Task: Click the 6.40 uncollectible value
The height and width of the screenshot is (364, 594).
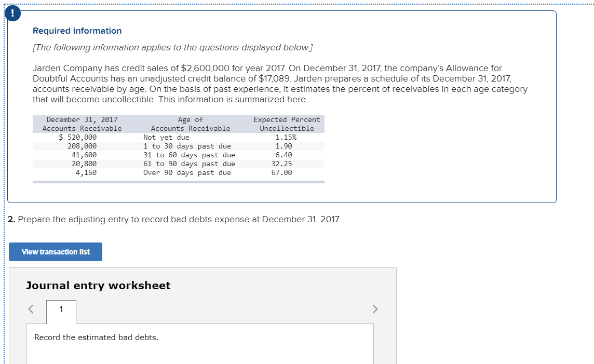Action: point(283,155)
